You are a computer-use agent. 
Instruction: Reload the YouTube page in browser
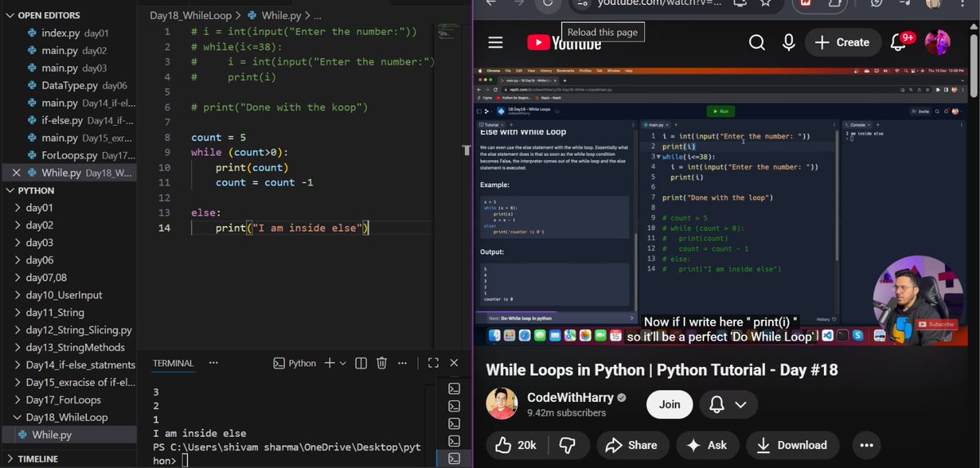pyautogui.click(x=548, y=3)
